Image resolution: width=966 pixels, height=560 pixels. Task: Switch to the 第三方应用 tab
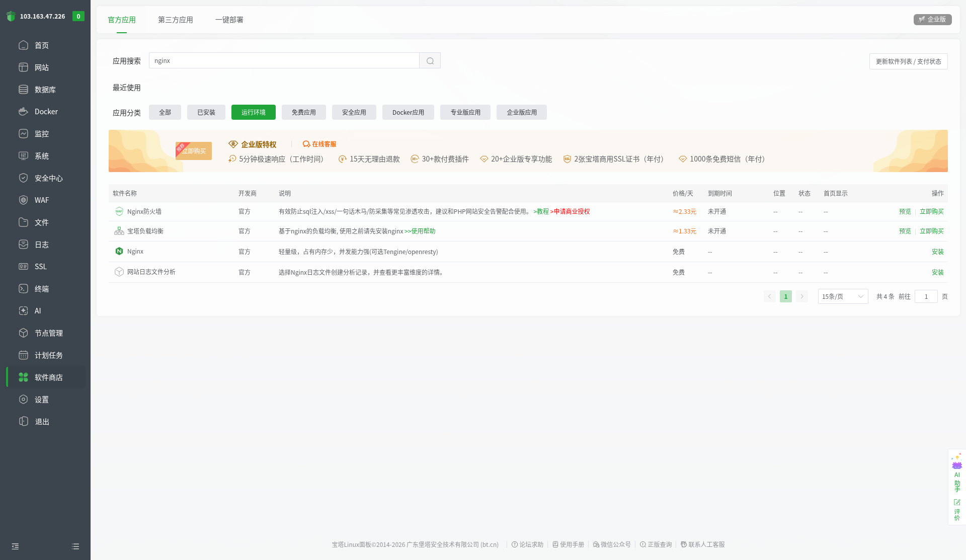click(x=176, y=20)
